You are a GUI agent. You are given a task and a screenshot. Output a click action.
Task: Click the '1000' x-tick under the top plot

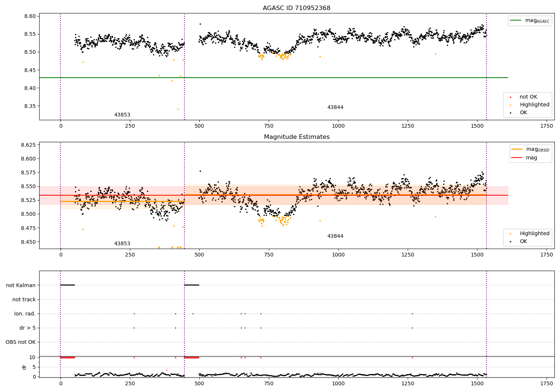(x=338, y=126)
